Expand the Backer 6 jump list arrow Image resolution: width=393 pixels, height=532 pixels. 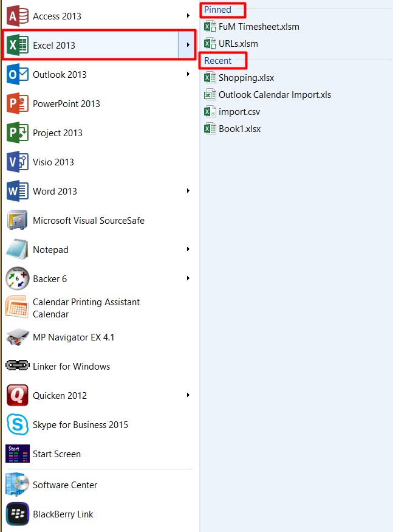tap(188, 278)
